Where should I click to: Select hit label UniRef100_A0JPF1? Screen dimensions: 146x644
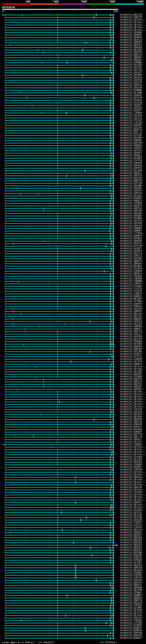pyautogui.click(x=131, y=562)
